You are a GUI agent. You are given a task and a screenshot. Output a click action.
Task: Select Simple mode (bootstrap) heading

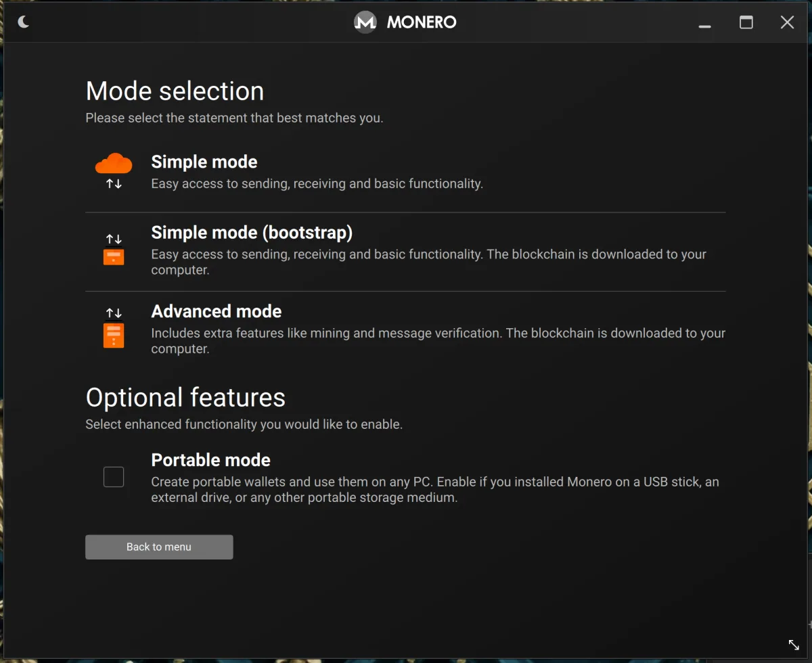point(252,233)
